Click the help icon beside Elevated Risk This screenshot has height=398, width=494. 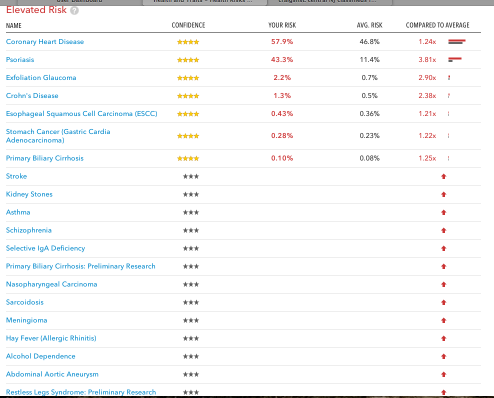[75, 11]
